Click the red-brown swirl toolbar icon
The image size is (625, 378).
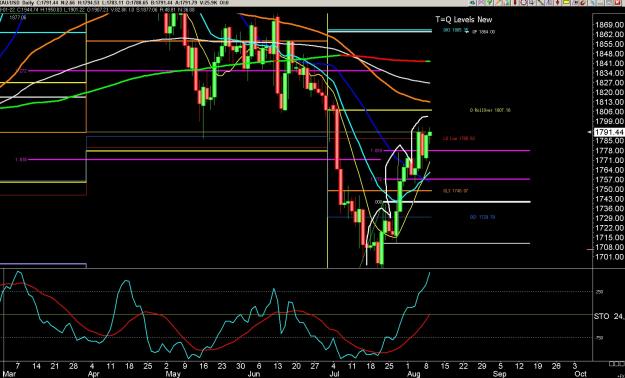[582, 3]
